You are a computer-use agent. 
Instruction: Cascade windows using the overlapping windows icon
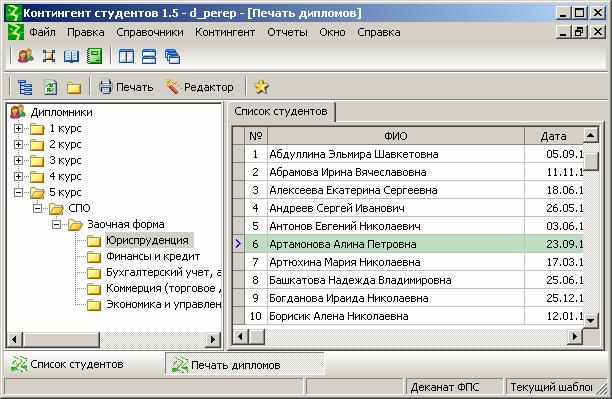pos(172,56)
